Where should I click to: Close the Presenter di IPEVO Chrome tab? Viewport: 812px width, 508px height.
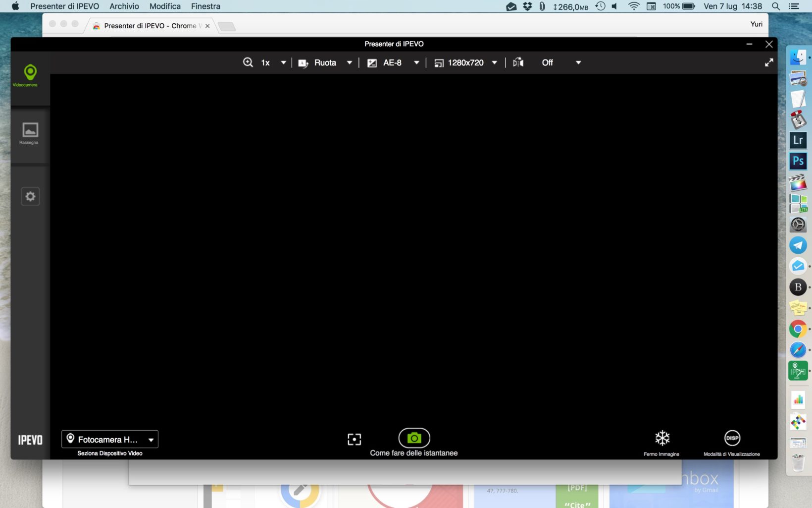coord(207,26)
